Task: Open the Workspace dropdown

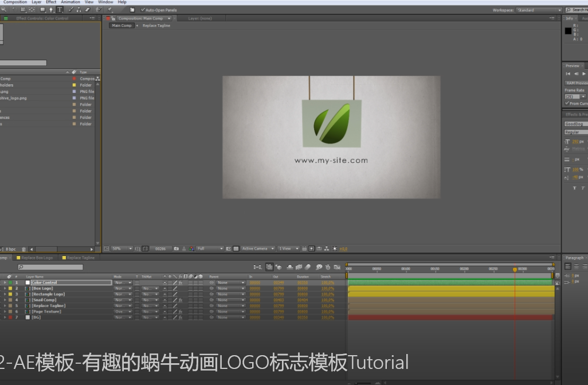Action: coord(539,10)
